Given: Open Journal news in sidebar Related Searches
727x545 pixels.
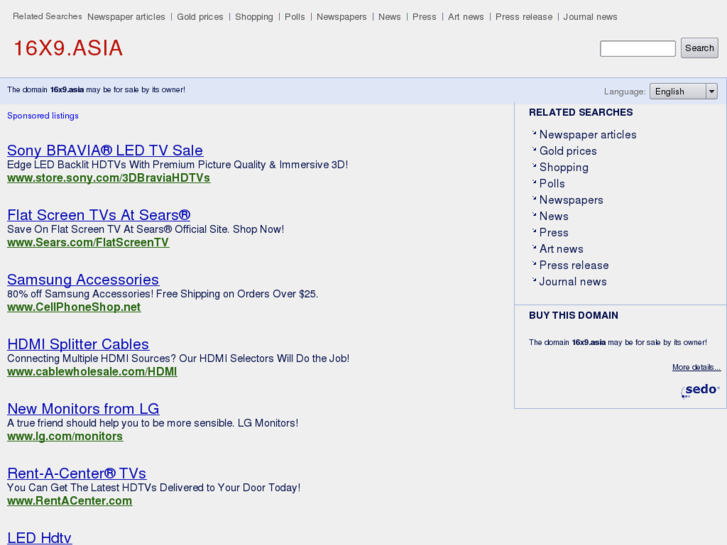Looking at the screenshot, I should 573,282.
